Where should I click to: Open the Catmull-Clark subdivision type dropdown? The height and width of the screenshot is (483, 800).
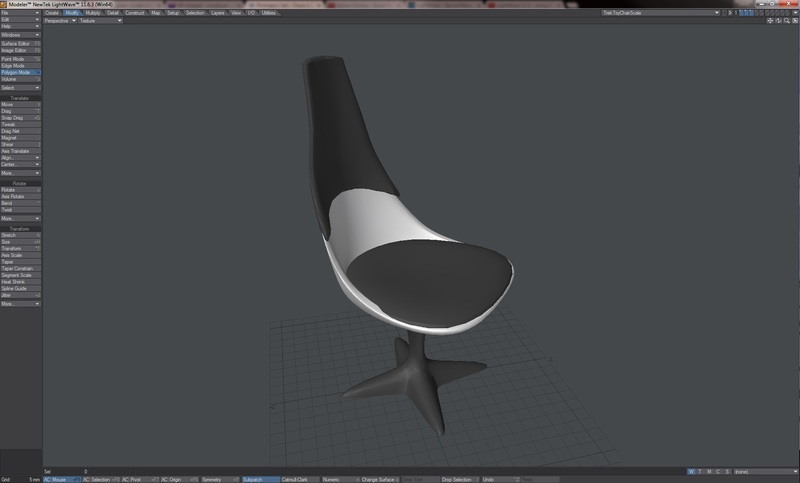pyautogui.click(x=300, y=479)
